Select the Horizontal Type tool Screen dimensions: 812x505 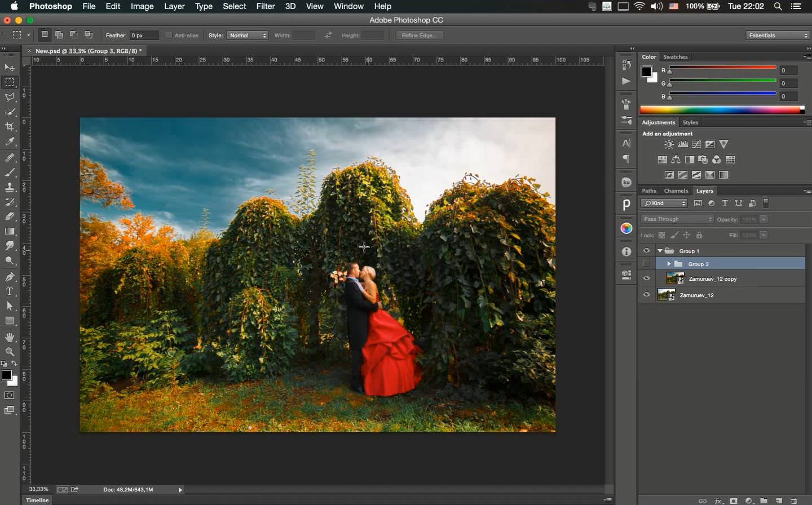pos(10,291)
